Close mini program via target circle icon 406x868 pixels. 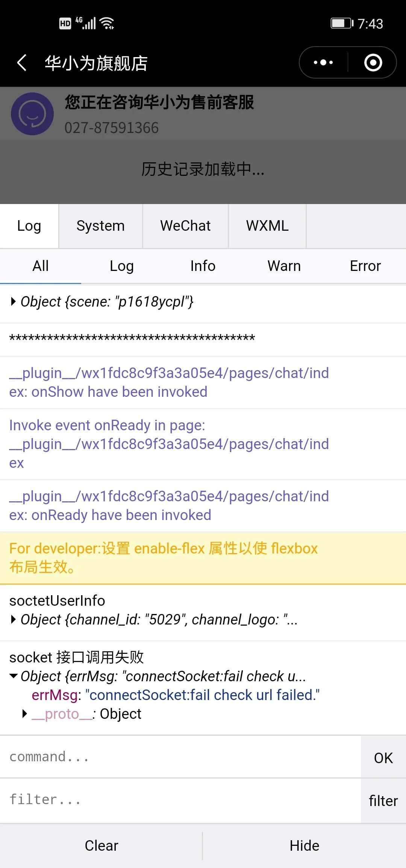(x=373, y=62)
